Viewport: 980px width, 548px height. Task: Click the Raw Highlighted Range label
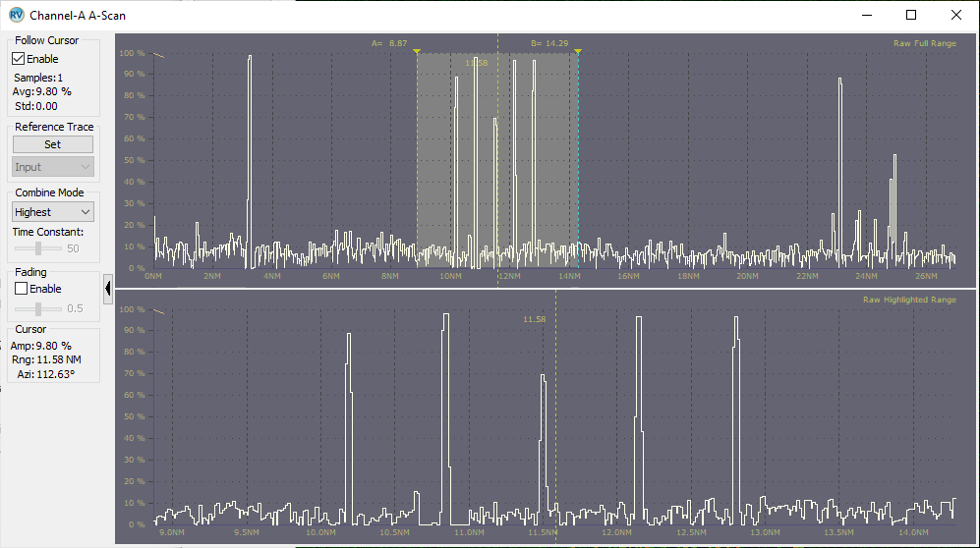[908, 300]
